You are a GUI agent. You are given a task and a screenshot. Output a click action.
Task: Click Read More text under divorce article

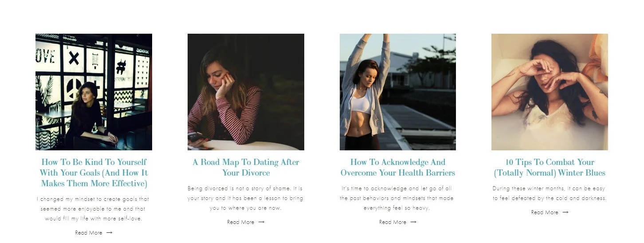point(240,222)
